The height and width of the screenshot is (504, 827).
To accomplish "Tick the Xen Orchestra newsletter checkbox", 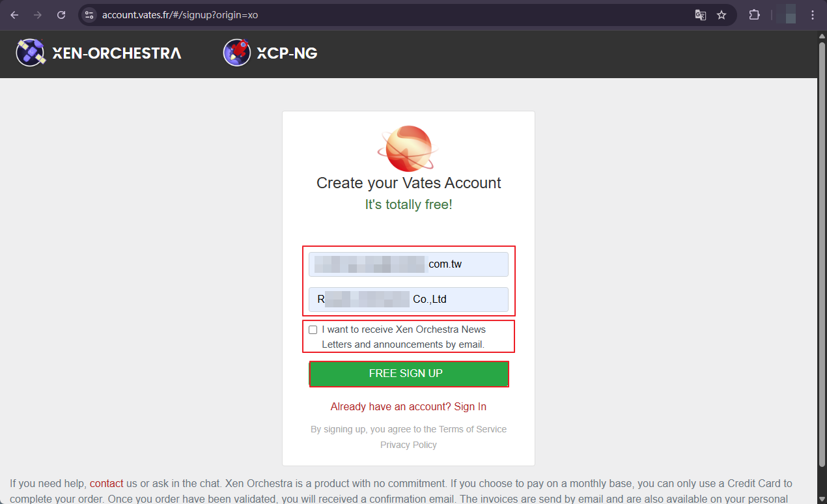I will 313,330.
